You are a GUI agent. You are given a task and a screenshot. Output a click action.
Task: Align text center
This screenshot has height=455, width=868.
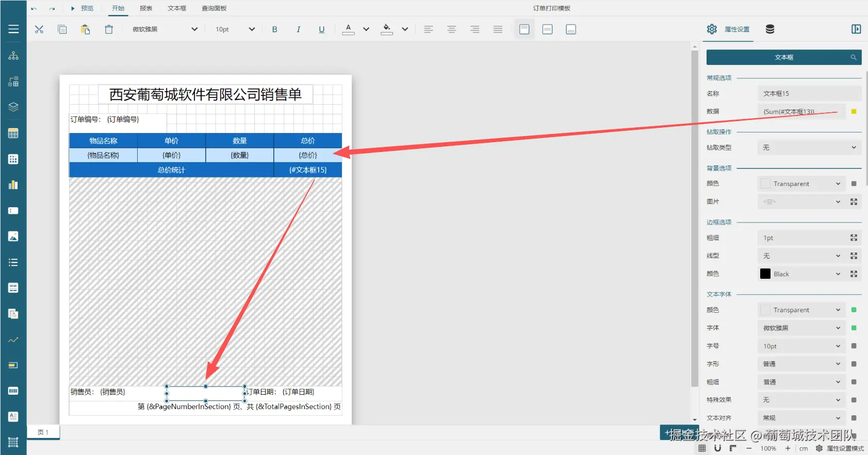click(x=452, y=29)
